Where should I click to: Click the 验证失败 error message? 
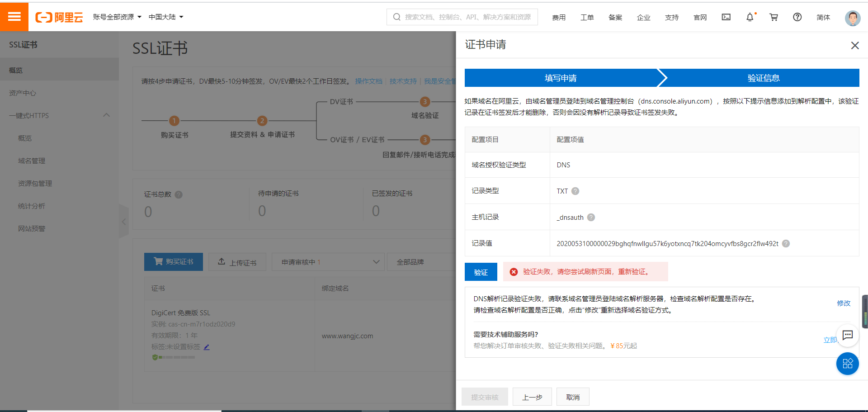[585, 272]
